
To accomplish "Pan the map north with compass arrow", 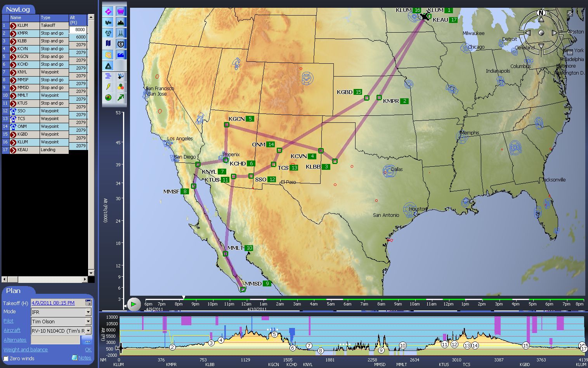I will (x=541, y=19).
